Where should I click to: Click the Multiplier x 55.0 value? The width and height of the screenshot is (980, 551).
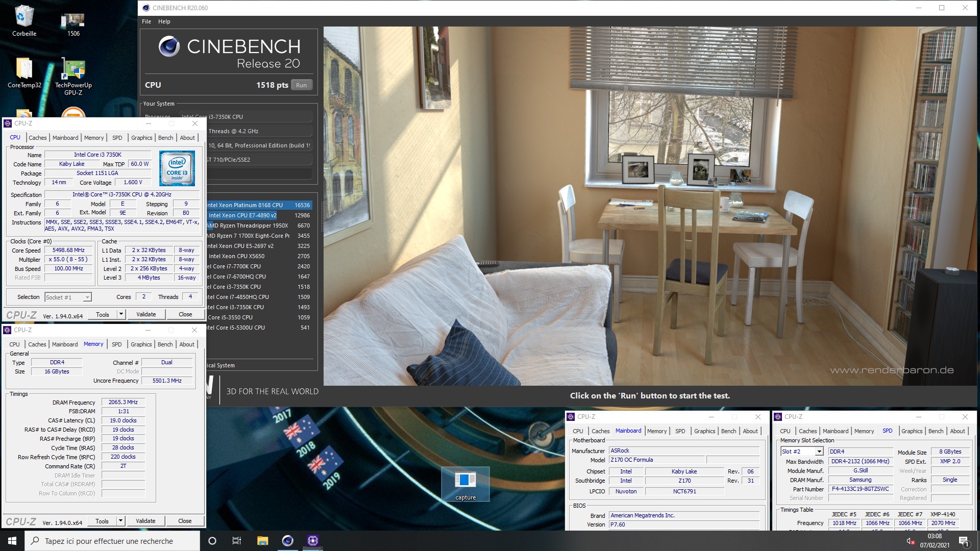coord(68,259)
